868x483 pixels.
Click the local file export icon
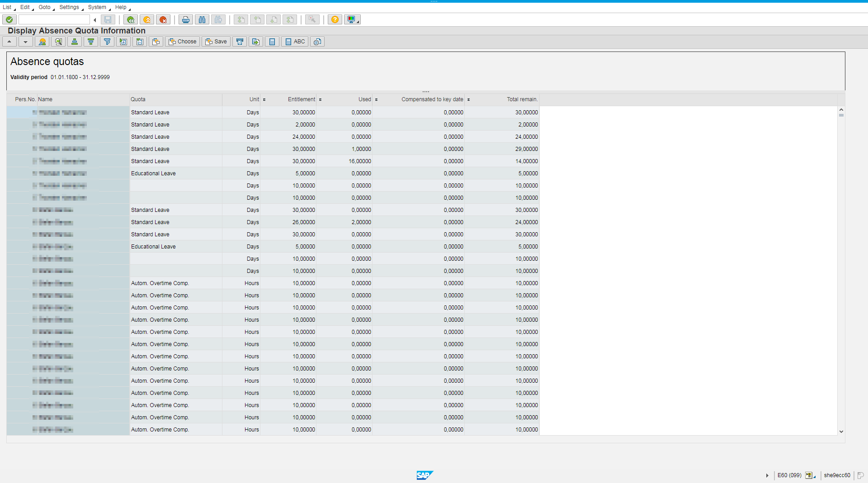pyautogui.click(x=256, y=42)
